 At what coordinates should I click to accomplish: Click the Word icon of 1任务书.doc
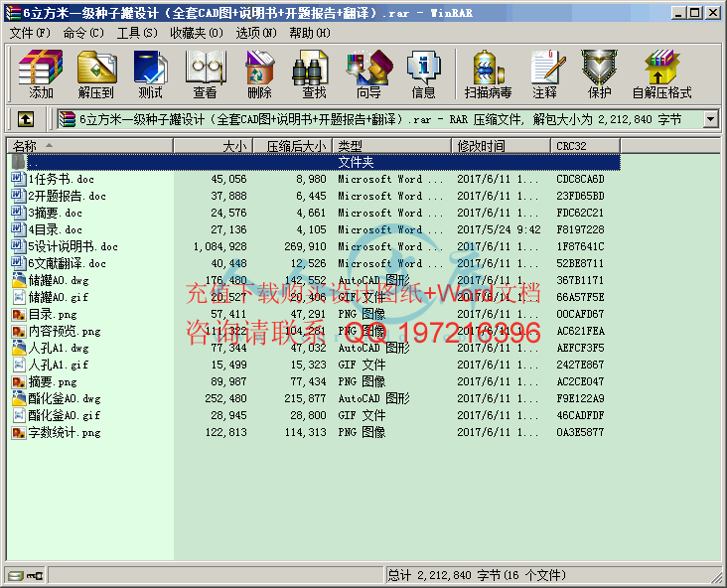point(19,179)
